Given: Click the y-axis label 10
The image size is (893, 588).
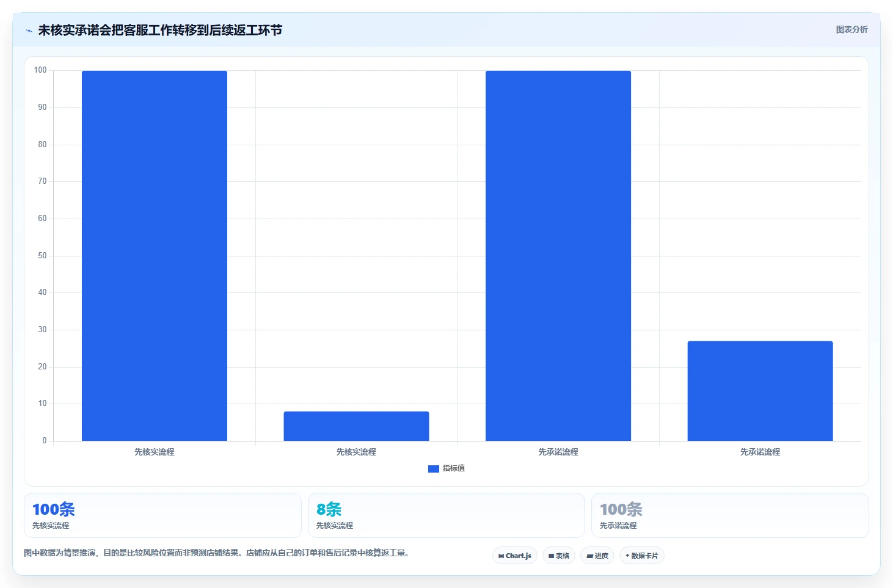Looking at the screenshot, I should tap(42, 404).
